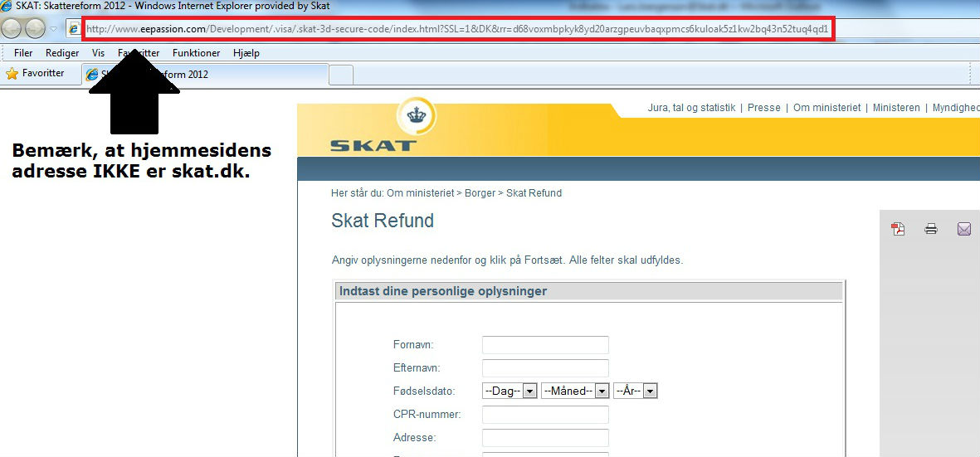Open the År birth date dropdown
The width and height of the screenshot is (980, 457).
click(636, 391)
